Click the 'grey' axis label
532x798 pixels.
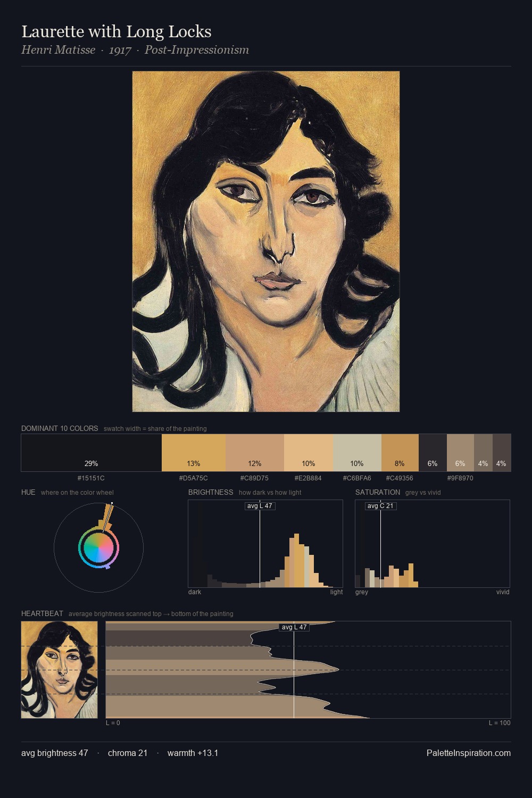(362, 592)
